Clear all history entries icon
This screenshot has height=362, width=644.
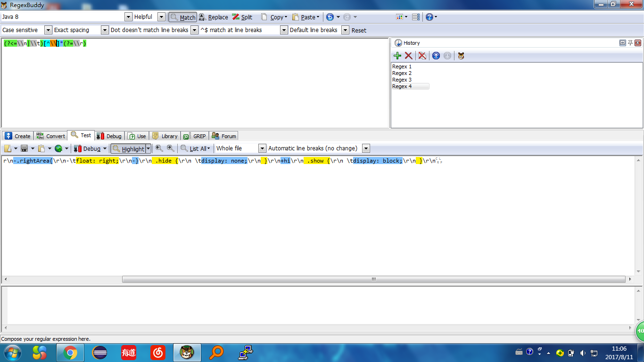tap(422, 56)
